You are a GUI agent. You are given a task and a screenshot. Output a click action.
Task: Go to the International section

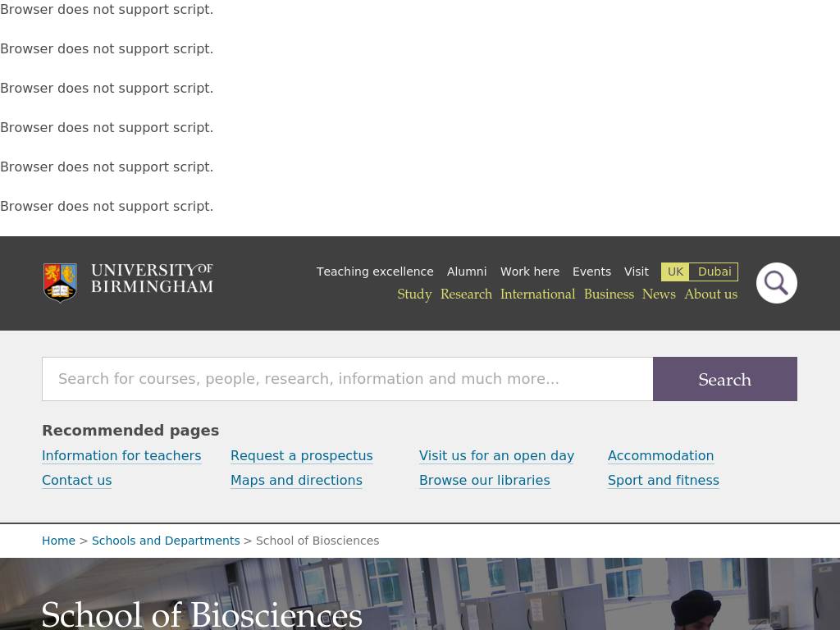pyautogui.click(x=537, y=294)
